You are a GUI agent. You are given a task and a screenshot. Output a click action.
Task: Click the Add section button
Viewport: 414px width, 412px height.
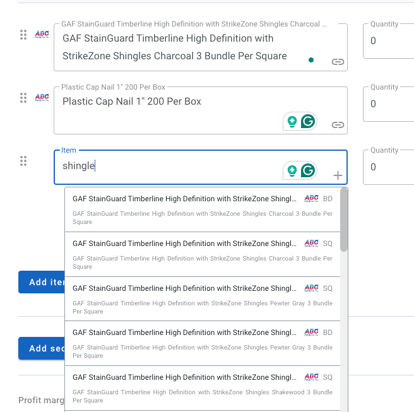[x=42, y=348]
